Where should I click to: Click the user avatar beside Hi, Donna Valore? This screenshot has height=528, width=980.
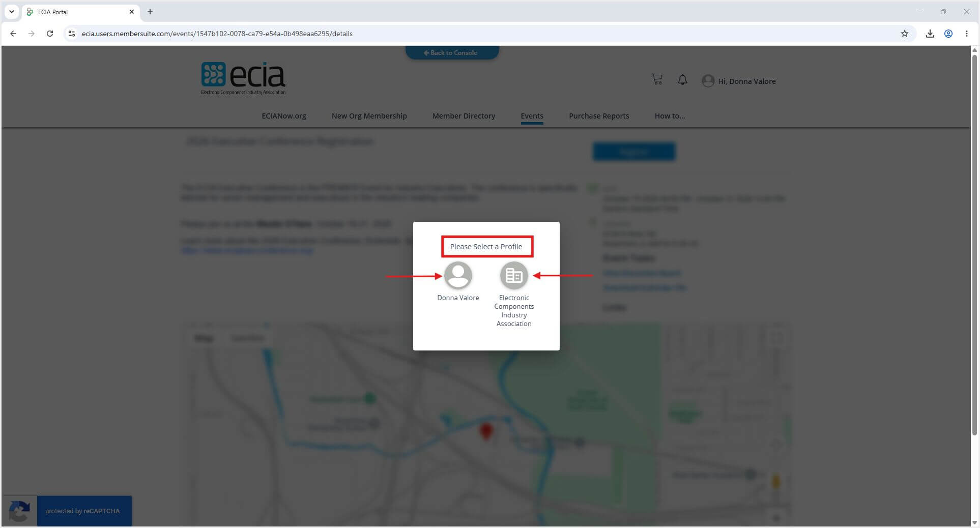708,81
